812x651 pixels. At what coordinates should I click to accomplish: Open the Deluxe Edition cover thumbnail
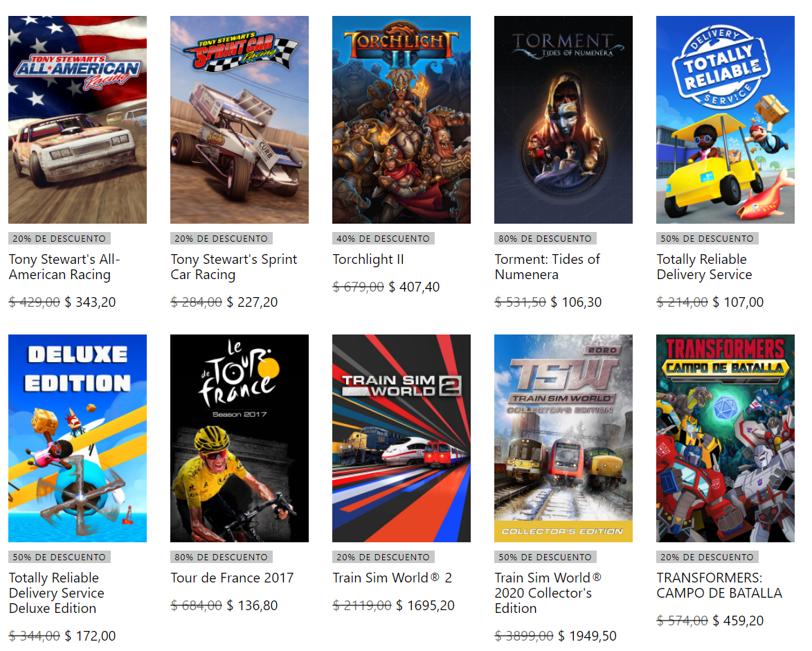point(77,438)
